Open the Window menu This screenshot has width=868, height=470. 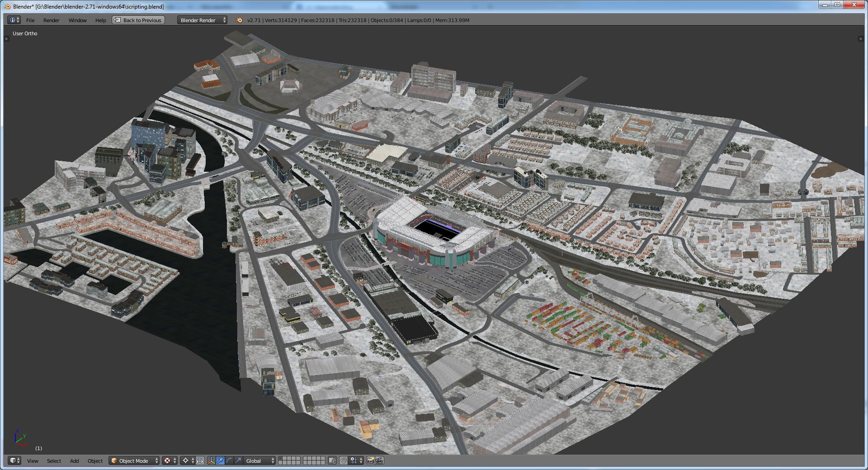coord(77,20)
